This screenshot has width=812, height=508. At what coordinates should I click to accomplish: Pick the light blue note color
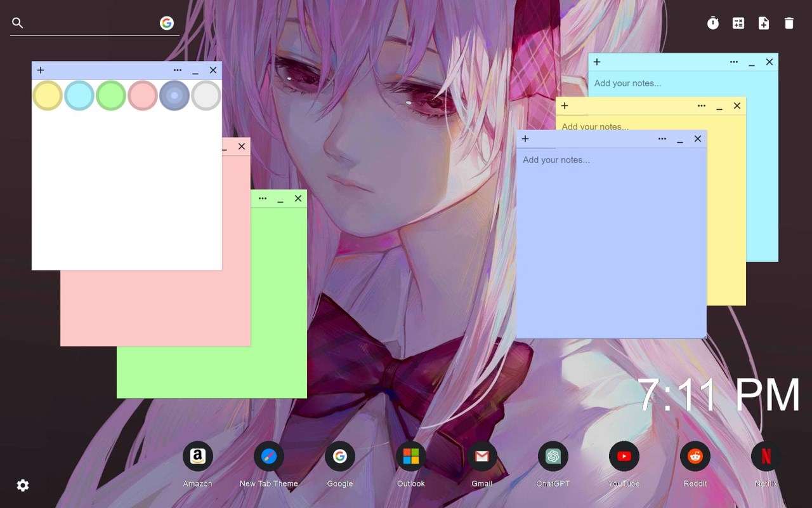click(x=79, y=95)
